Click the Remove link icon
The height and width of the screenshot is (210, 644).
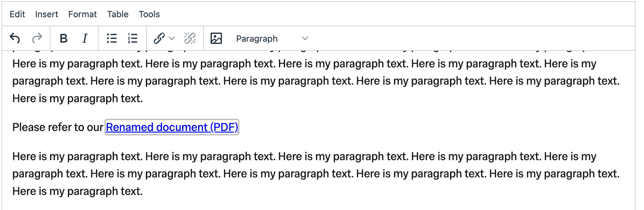pos(190,38)
